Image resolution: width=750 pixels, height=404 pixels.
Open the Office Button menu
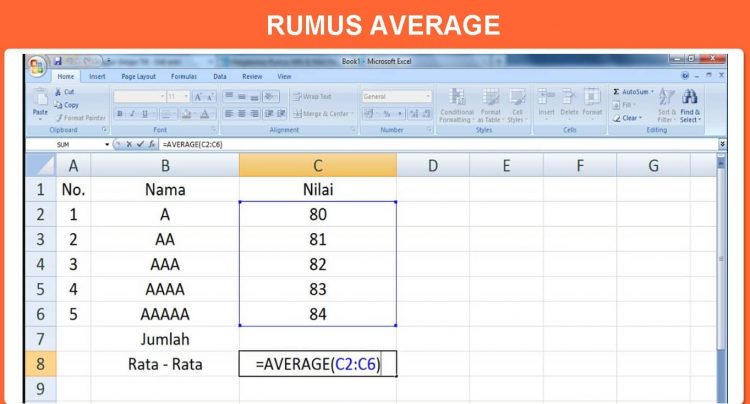tap(37, 66)
